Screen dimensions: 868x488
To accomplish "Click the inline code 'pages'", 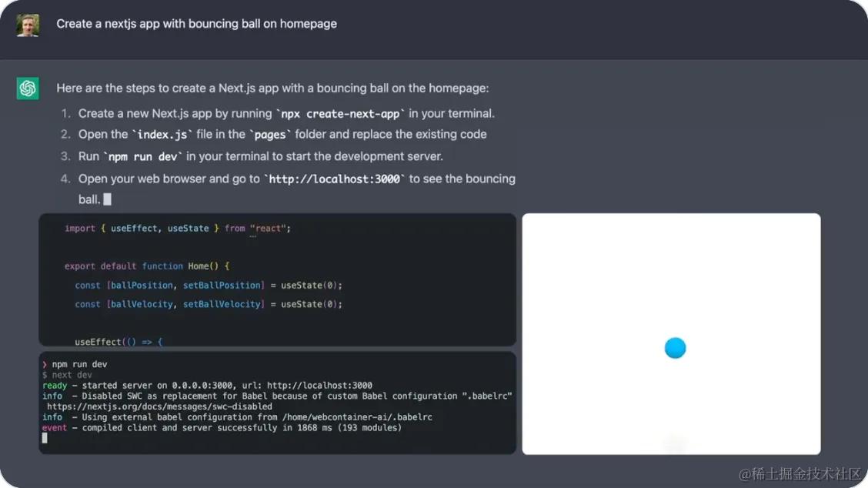I will pyautogui.click(x=269, y=135).
